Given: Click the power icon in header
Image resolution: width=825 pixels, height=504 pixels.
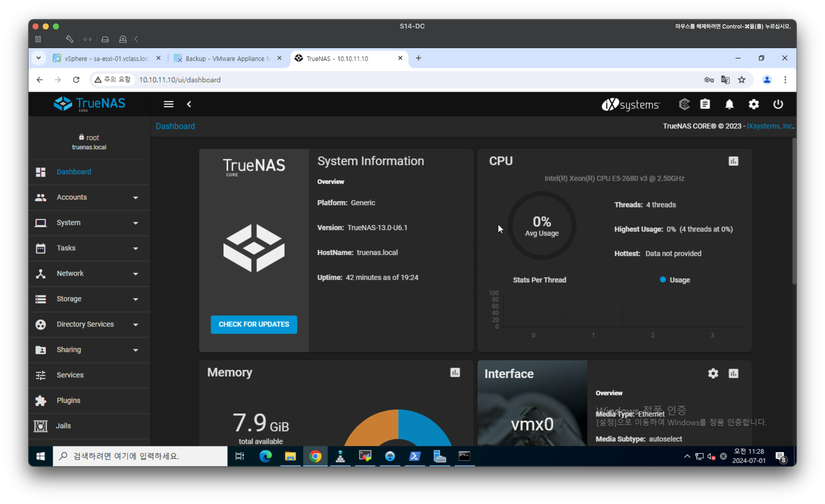Looking at the screenshot, I should [x=778, y=104].
